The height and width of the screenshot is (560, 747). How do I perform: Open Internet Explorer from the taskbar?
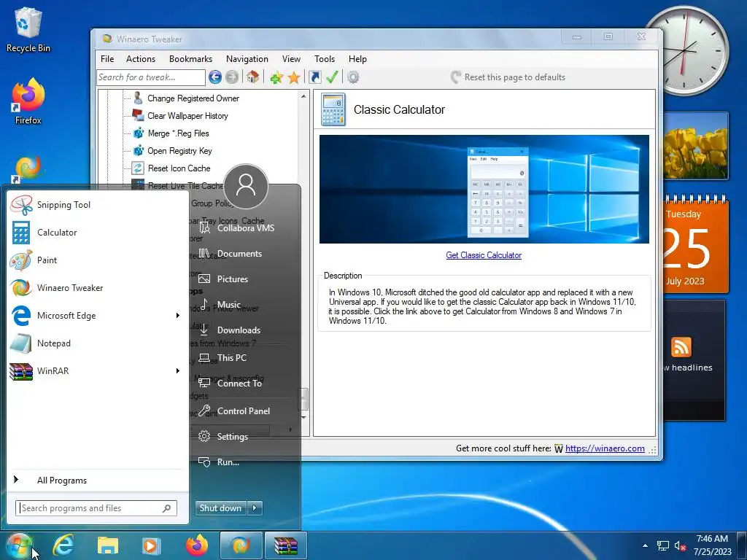click(x=63, y=545)
